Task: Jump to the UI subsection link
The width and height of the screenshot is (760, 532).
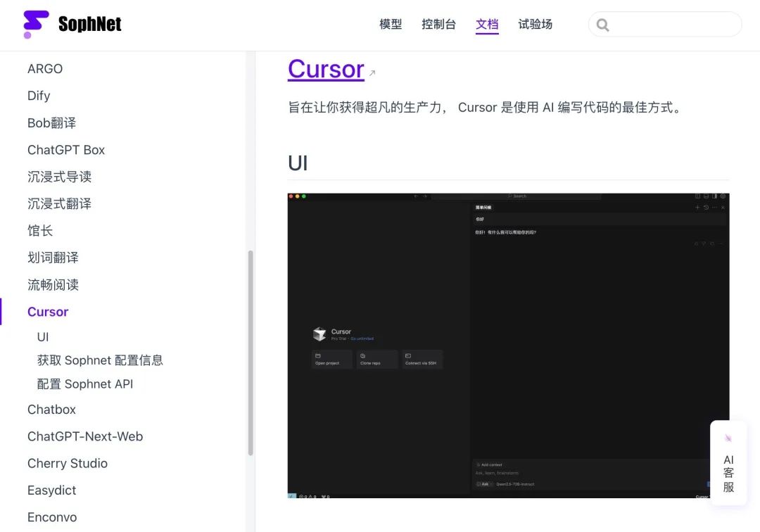Action: pyautogui.click(x=43, y=337)
